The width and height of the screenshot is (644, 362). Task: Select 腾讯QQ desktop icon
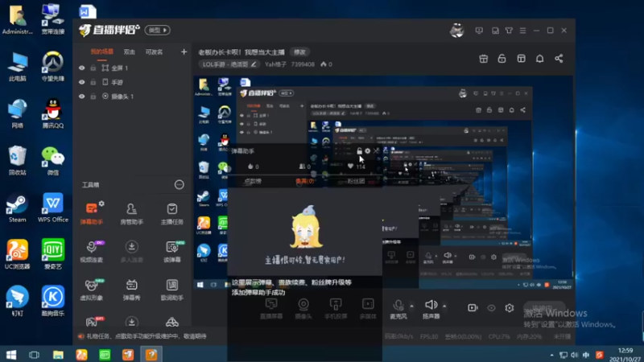coord(52,114)
